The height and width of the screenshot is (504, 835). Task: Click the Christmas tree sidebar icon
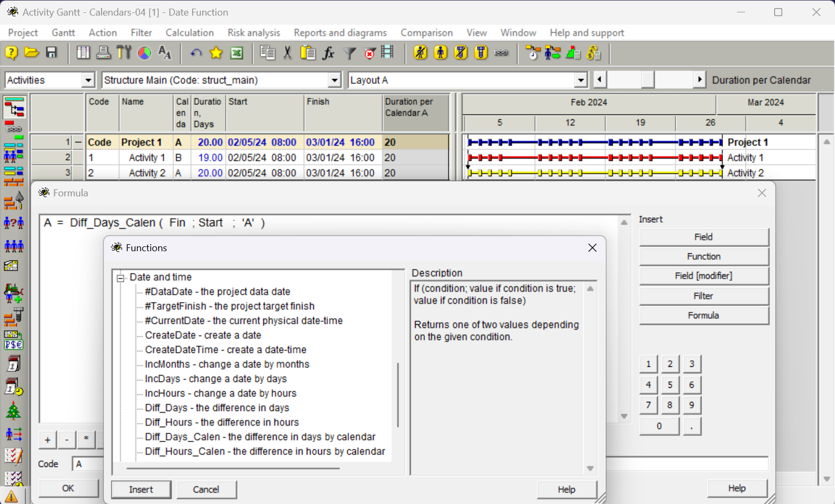[x=13, y=411]
